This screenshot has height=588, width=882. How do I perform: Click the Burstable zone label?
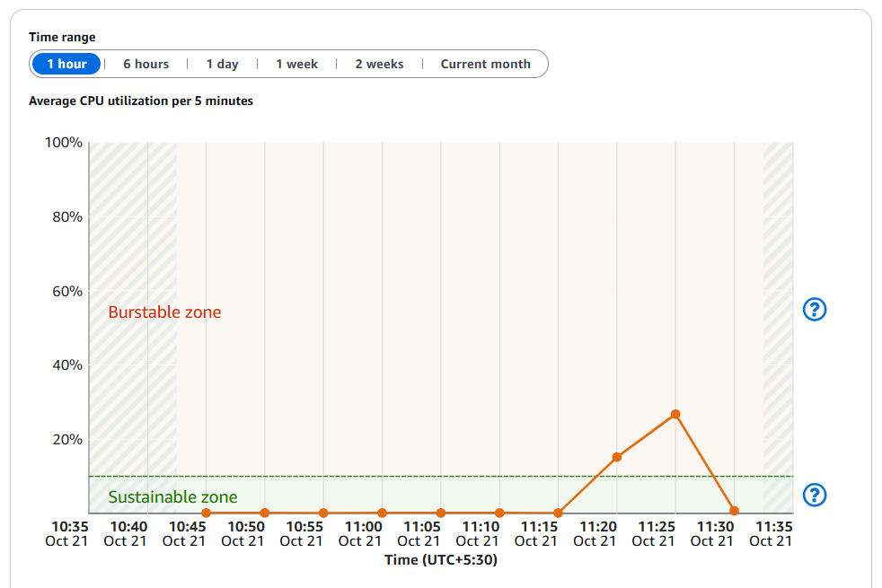point(164,312)
